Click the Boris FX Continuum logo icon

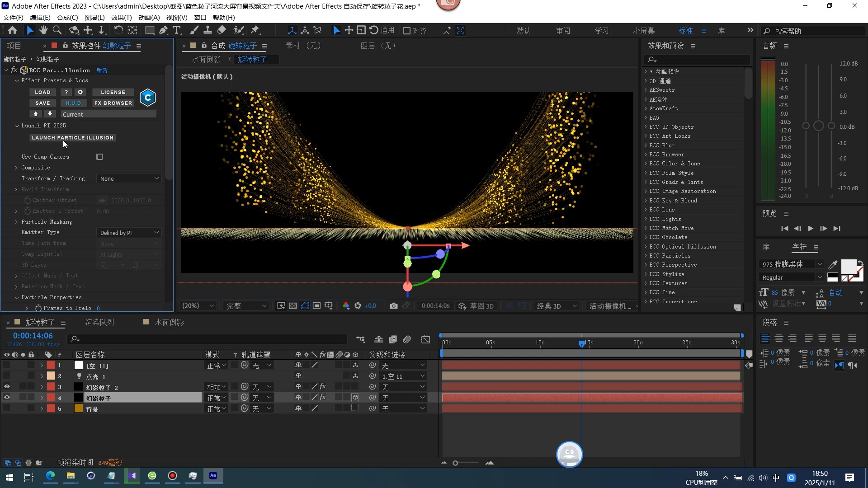pyautogui.click(x=148, y=98)
